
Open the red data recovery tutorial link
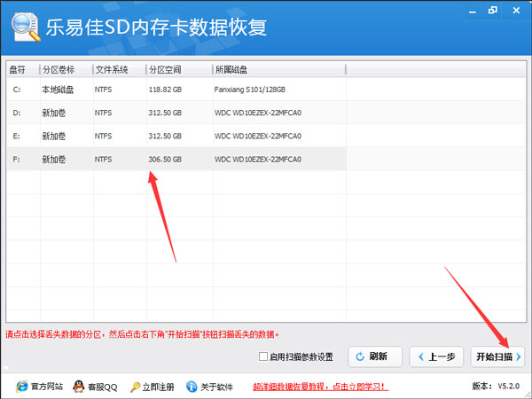pyautogui.click(x=320, y=387)
